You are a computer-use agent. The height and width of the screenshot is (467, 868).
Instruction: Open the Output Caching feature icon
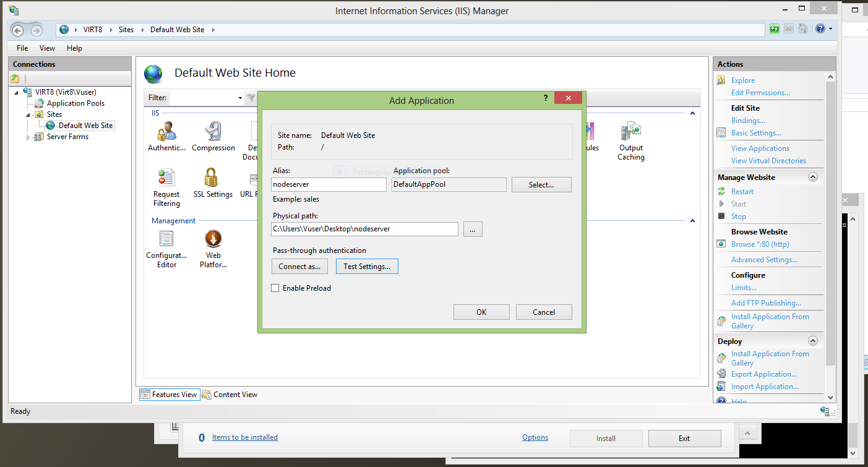point(630,132)
